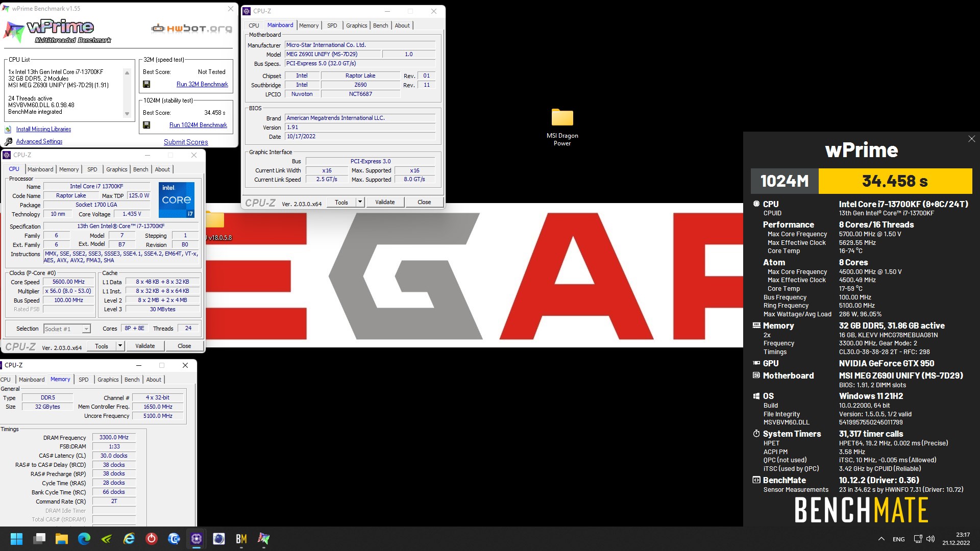Click the HWBOT.org logo in wPrime

[191, 29]
